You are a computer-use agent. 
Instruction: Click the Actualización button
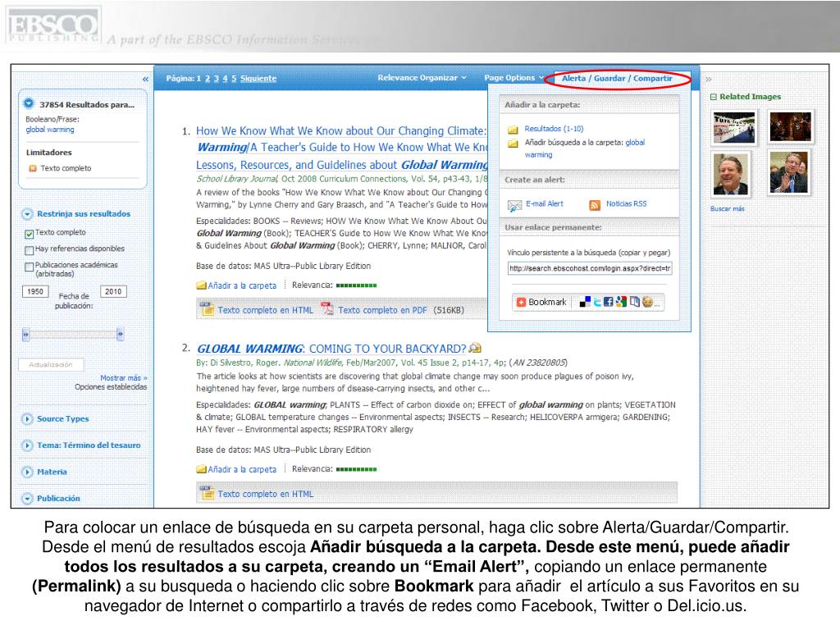(x=51, y=365)
